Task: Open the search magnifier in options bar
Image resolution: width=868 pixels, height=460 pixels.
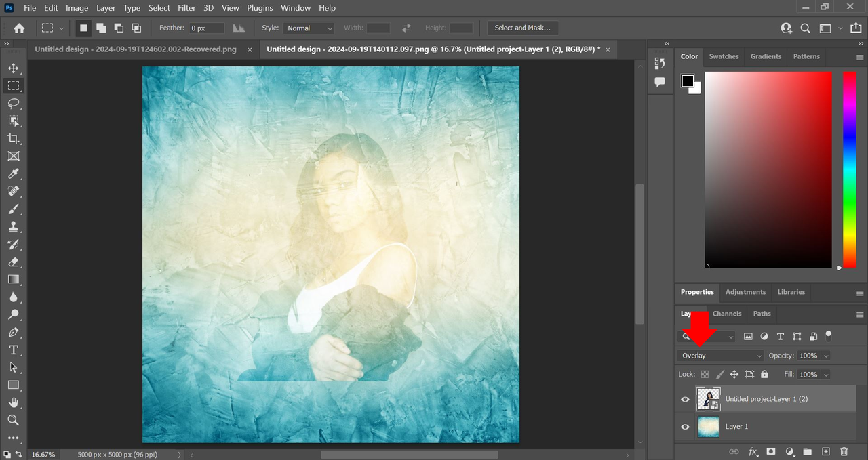Action: point(806,28)
